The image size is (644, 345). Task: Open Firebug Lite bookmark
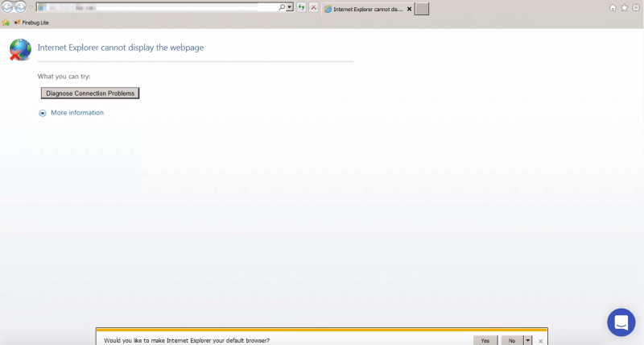click(x=31, y=23)
